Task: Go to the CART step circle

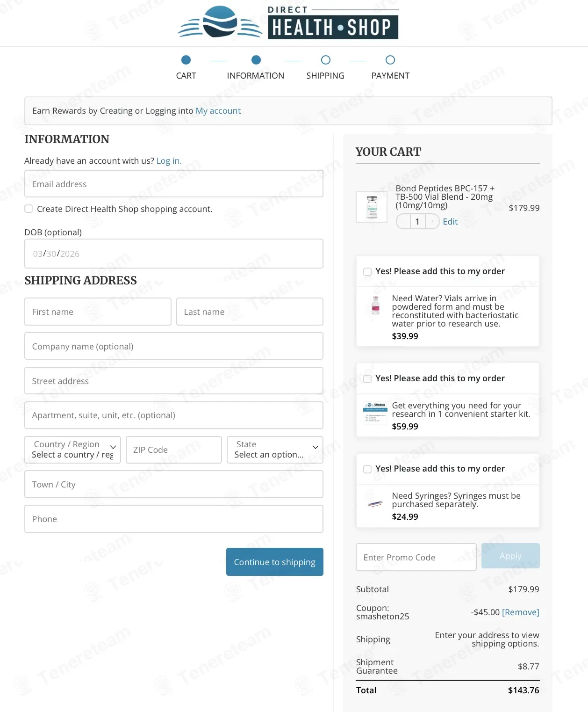Action: point(186,60)
